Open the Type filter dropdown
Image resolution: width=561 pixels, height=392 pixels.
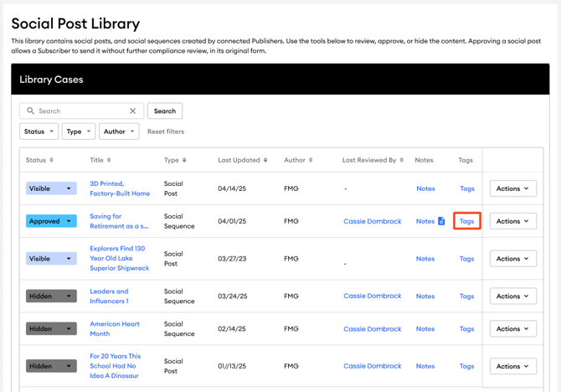79,132
